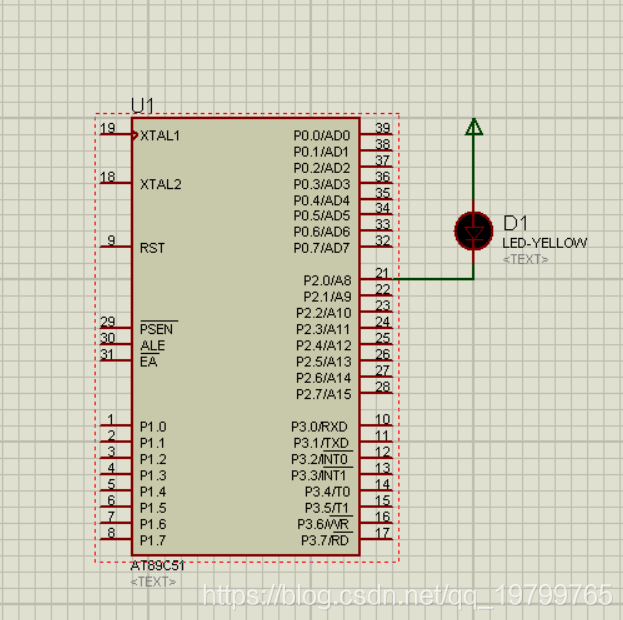Select the P1.1 pin label
Viewport: 623px width, 620px height.
point(152,443)
